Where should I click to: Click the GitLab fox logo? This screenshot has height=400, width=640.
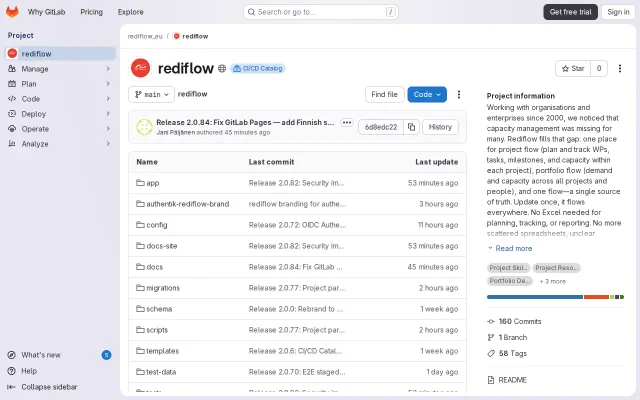click(x=12, y=12)
